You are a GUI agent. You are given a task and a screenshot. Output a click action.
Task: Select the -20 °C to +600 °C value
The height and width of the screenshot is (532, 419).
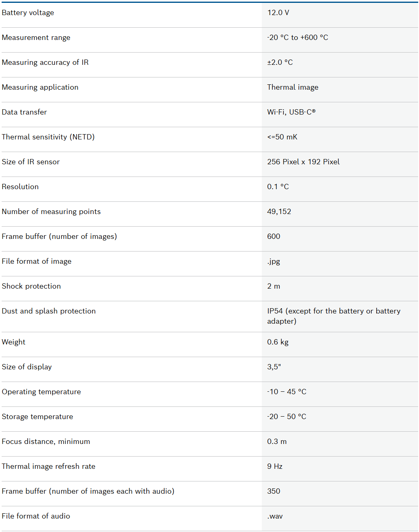(x=298, y=38)
